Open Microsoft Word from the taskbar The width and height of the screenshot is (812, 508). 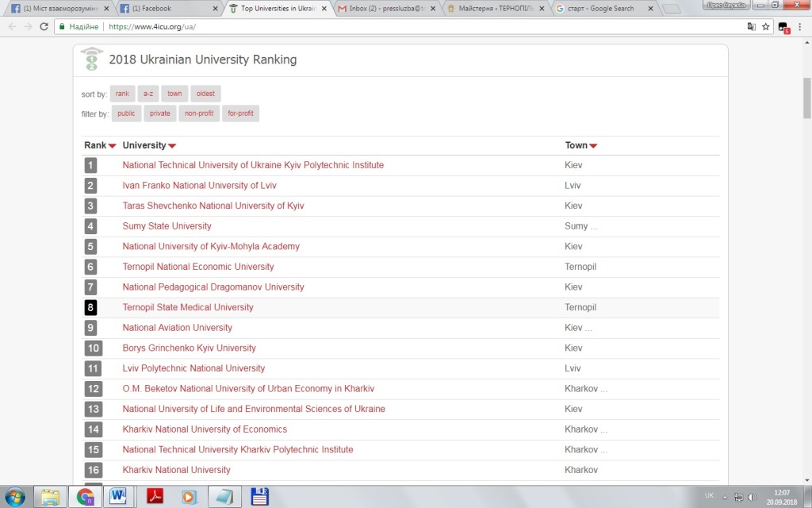point(120,497)
